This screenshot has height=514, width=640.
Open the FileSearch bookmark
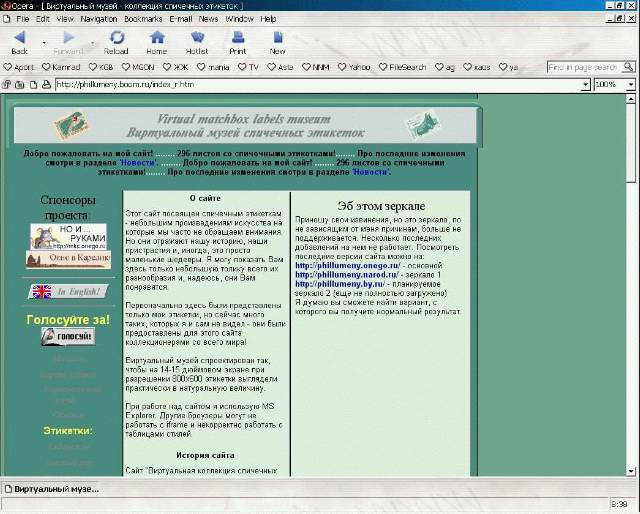pyautogui.click(x=402, y=67)
